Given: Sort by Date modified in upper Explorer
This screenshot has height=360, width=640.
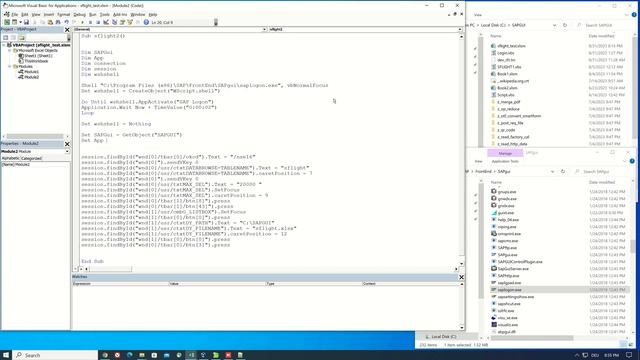Looking at the screenshot, I should (602, 36).
